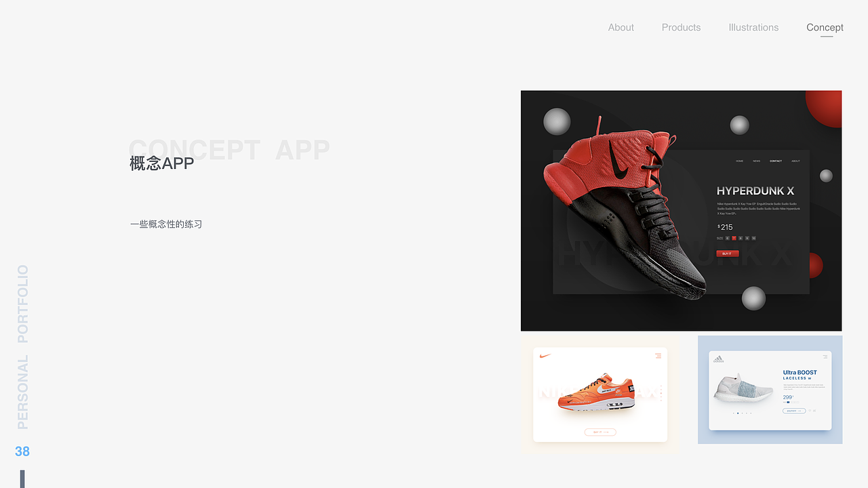
Task: Select the active Concept tab
Action: pyautogui.click(x=825, y=28)
